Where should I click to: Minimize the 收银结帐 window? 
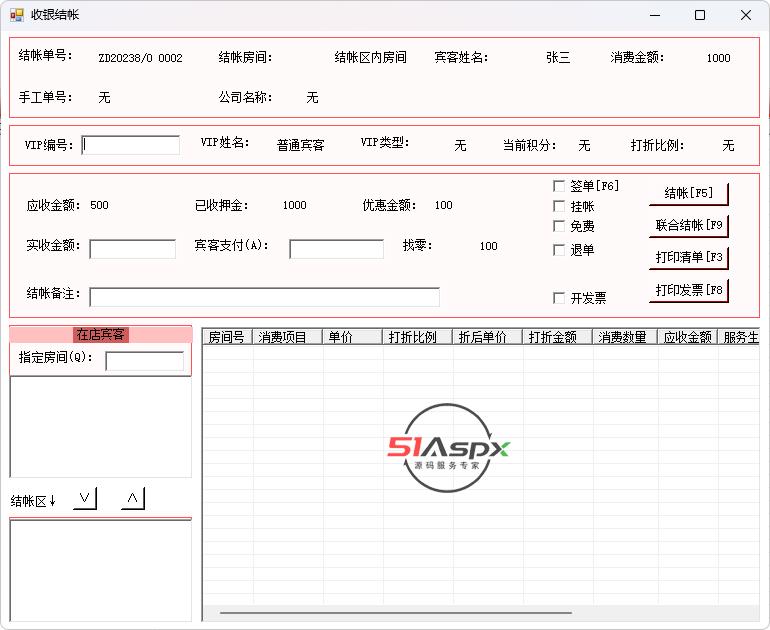click(x=655, y=15)
